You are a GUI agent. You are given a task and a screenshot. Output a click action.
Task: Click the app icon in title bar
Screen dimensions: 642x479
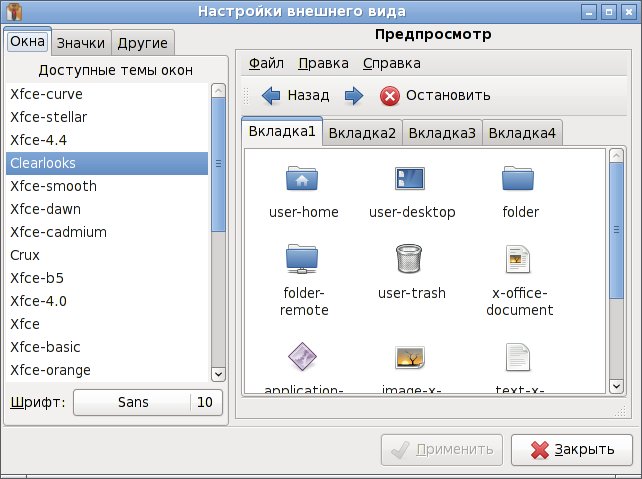[14, 11]
